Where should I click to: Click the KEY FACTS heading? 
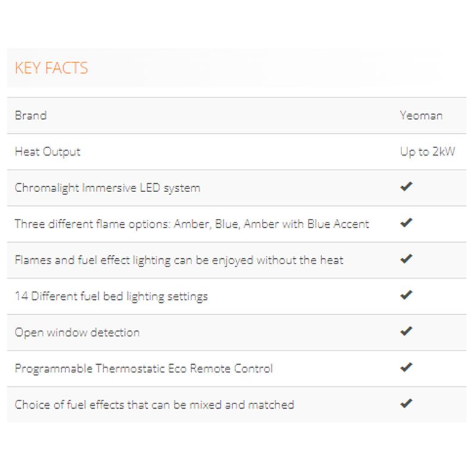pos(51,68)
